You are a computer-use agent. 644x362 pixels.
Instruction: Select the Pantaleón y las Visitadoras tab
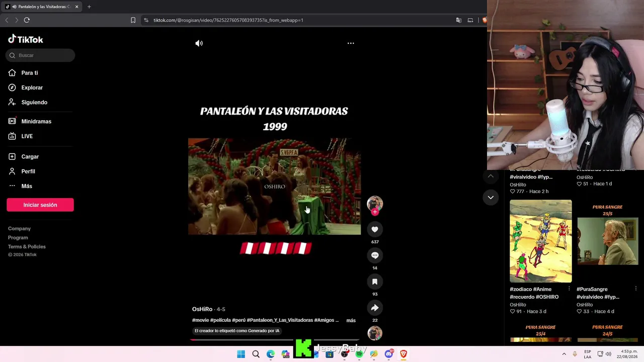coord(42,7)
